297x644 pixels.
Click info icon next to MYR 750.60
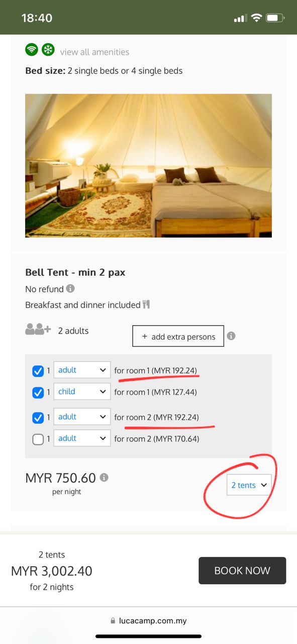104,477
